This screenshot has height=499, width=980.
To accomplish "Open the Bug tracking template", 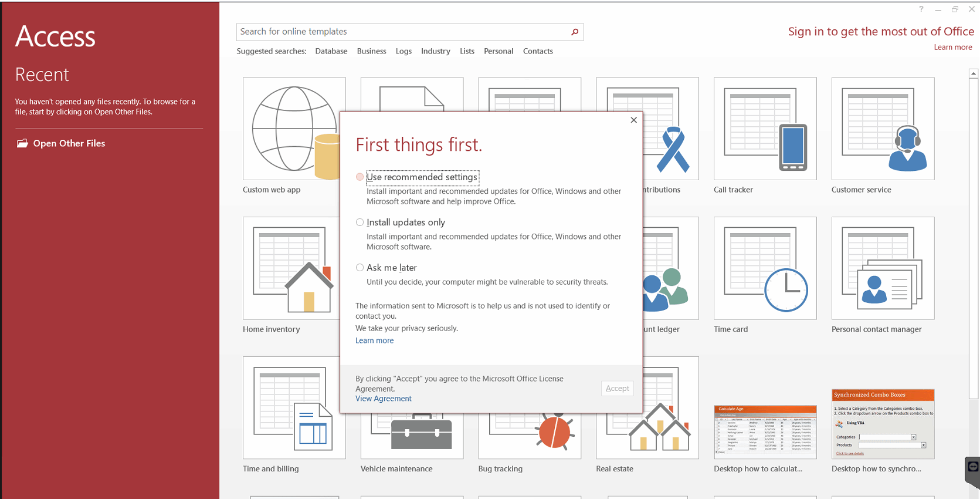I will 530,436.
